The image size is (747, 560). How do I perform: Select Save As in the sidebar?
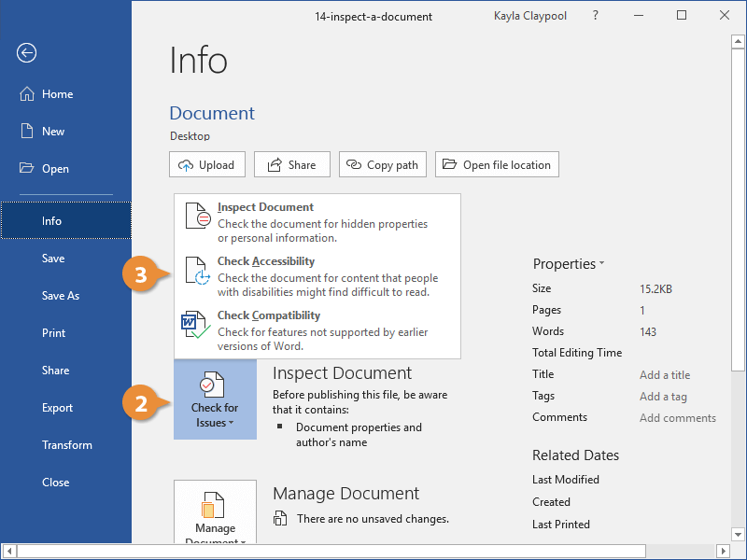coord(61,296)
